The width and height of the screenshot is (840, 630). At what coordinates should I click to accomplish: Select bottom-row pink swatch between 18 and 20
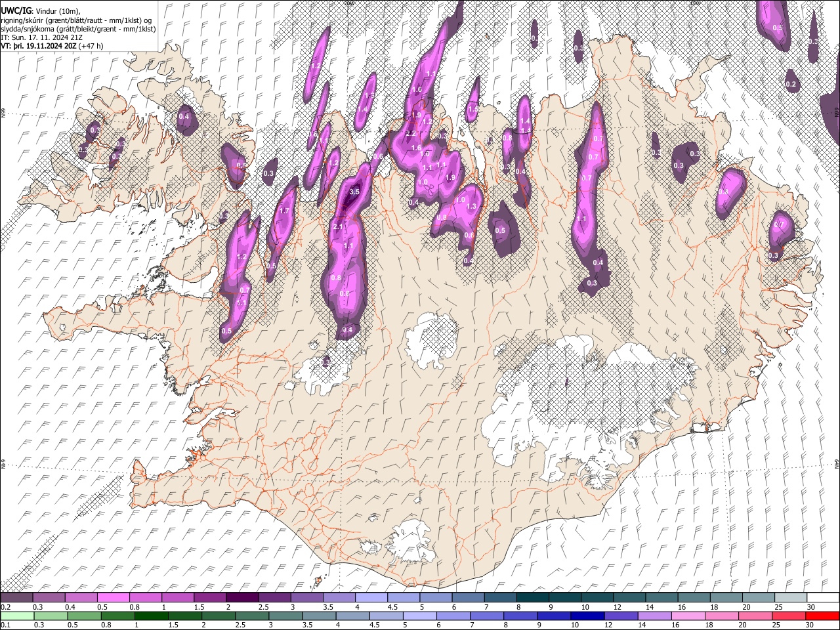point(721,616)
